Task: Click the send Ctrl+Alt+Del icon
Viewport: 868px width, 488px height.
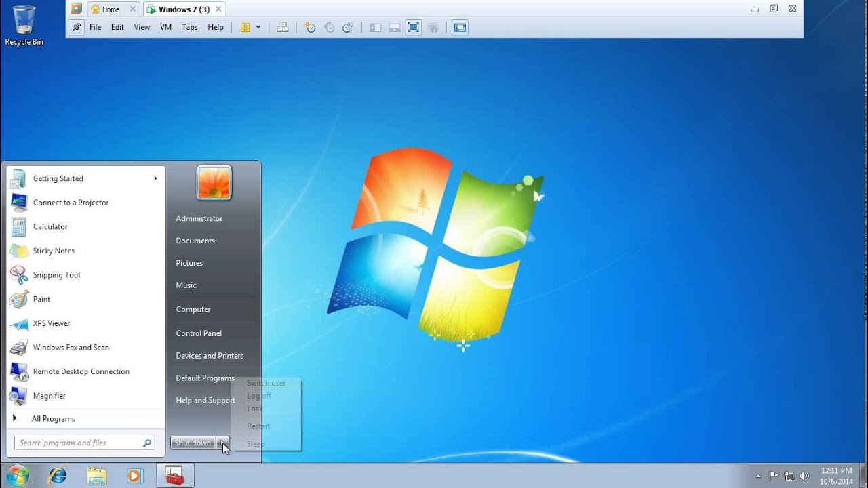Action: click(x=283, y=27)
